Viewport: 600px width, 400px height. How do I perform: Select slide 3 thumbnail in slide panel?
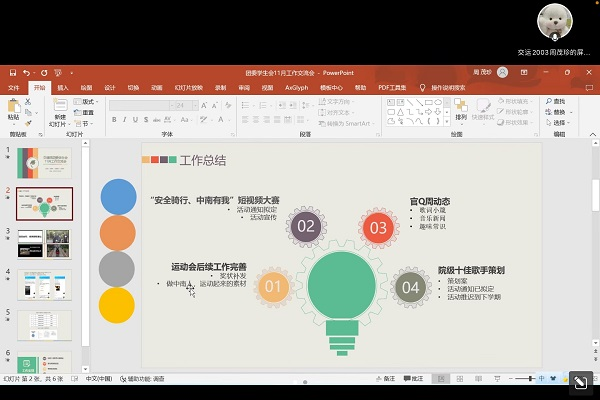pyautogui.click(x=40, y=246)
